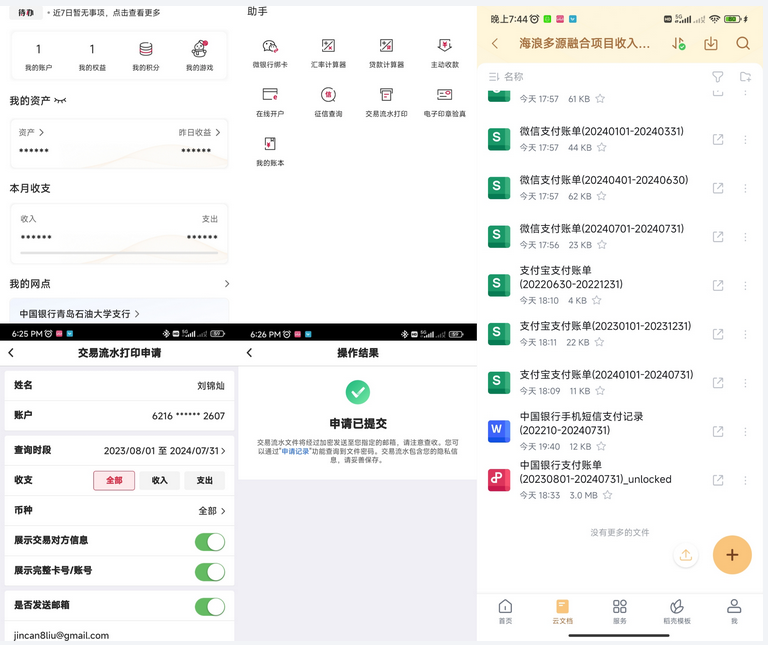Tap the orange plus add button
Screen dimensions: 768x645
(x=732, y=555)
